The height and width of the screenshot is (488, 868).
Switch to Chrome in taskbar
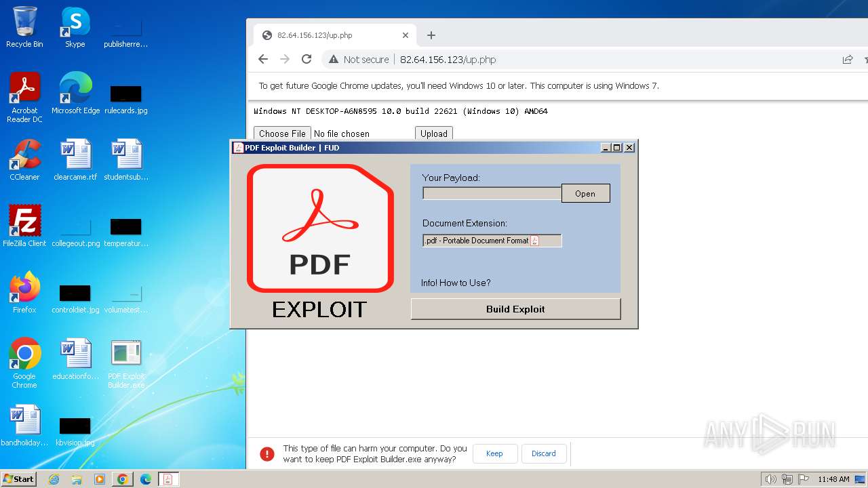(x=122, y=479)
